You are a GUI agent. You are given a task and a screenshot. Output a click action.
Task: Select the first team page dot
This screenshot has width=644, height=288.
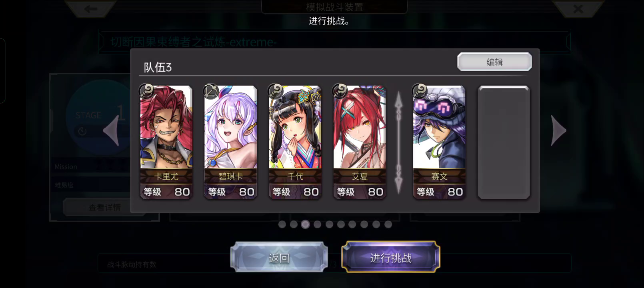[x=282, y=224]
